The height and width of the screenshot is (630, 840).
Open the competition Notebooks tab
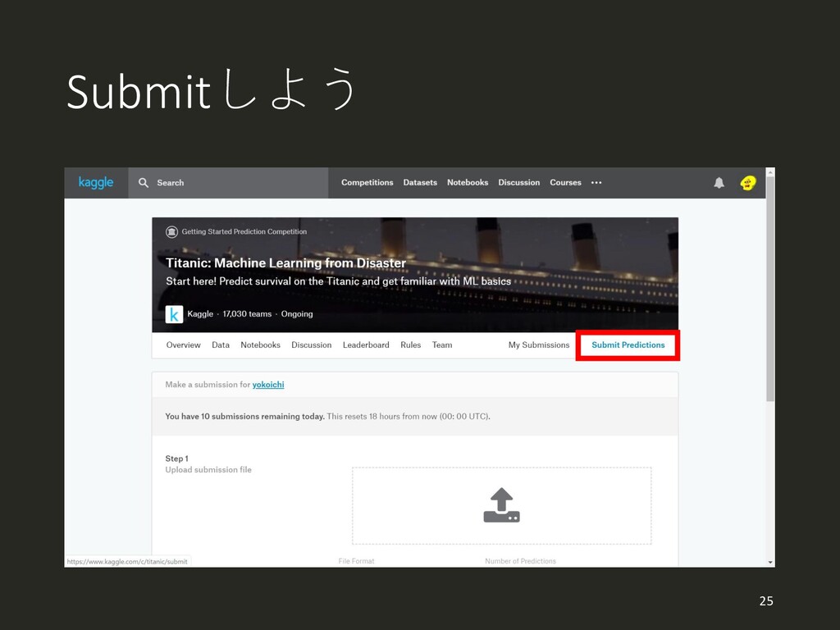pyautogui.click(x=260, y=345)
